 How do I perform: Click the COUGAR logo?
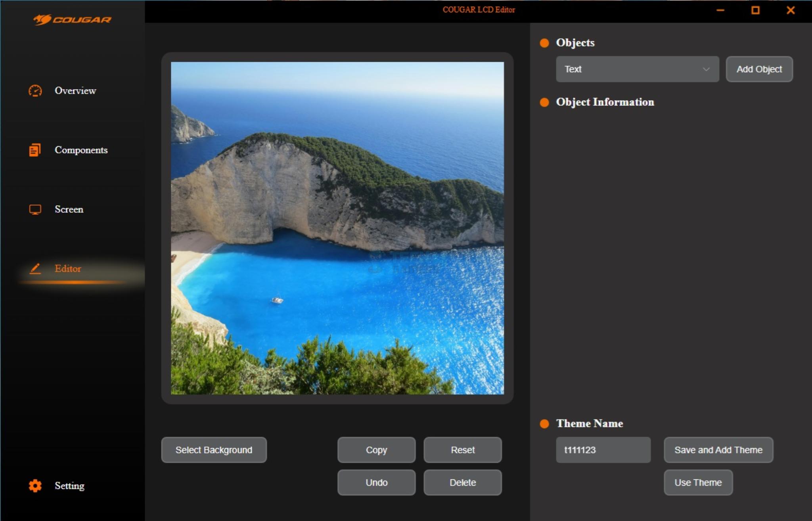pos(72,19)
